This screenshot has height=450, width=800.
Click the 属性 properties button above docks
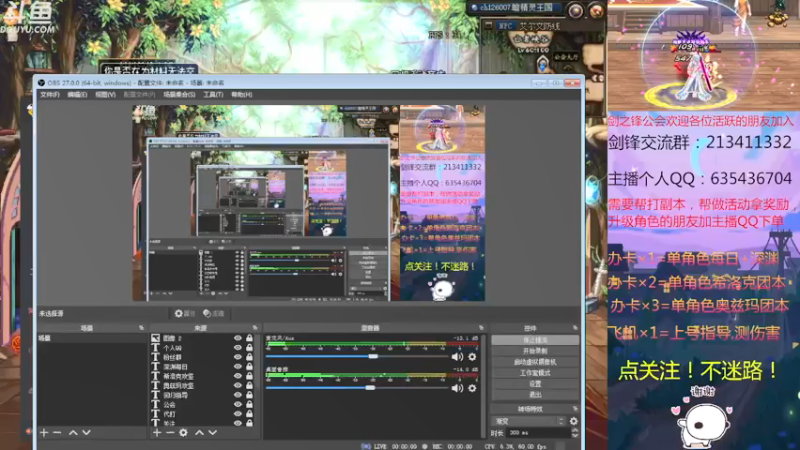pos(185,313)
